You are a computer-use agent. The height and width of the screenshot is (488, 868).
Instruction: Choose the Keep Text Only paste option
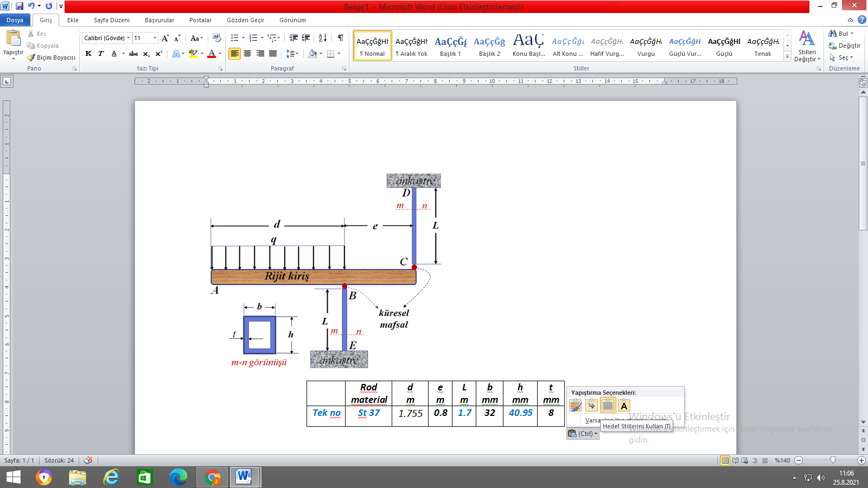pyautogui.click(x=624, y=406)
